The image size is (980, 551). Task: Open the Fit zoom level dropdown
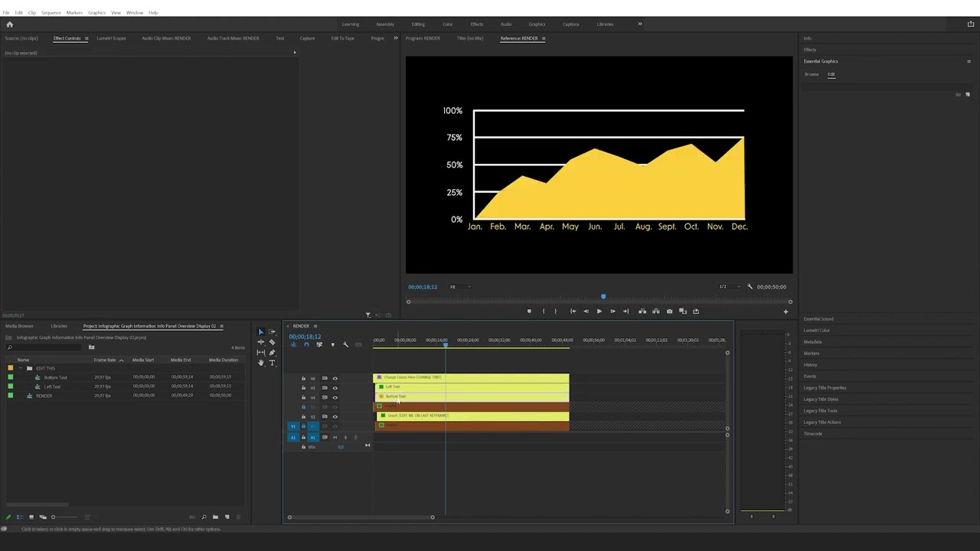[x=459, y=287]
